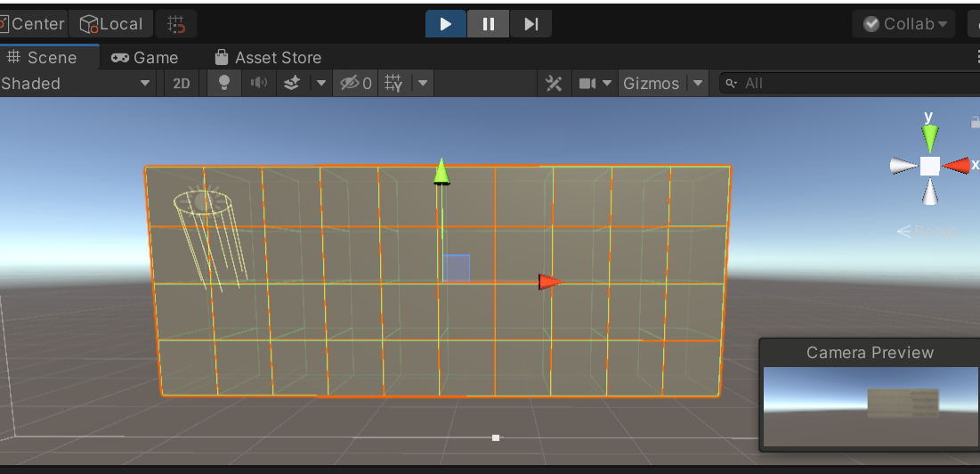Toggle scene lighting bulb icon
The height and width of the screenshot is (474, 980).
click(x=224, y=83)
